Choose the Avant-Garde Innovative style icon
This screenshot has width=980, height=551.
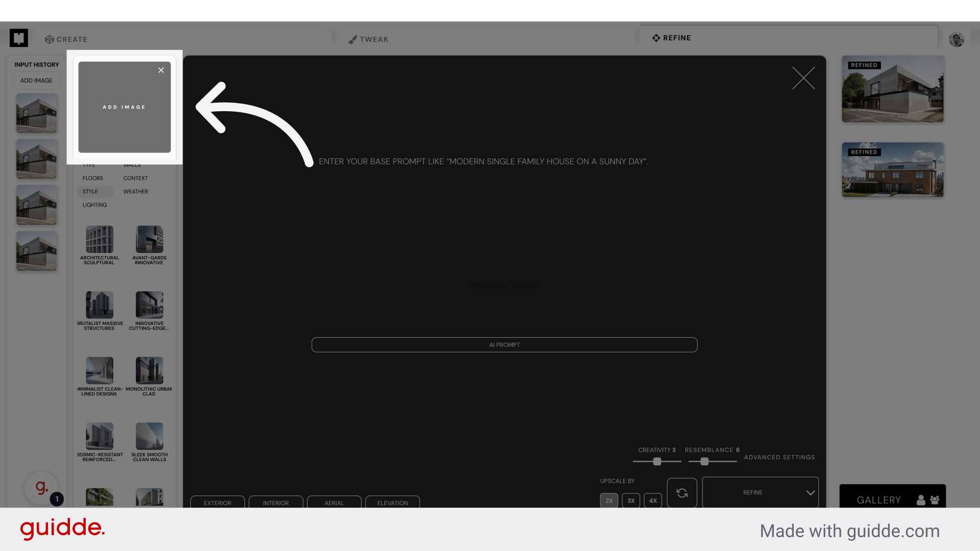[x=149, y=240]
